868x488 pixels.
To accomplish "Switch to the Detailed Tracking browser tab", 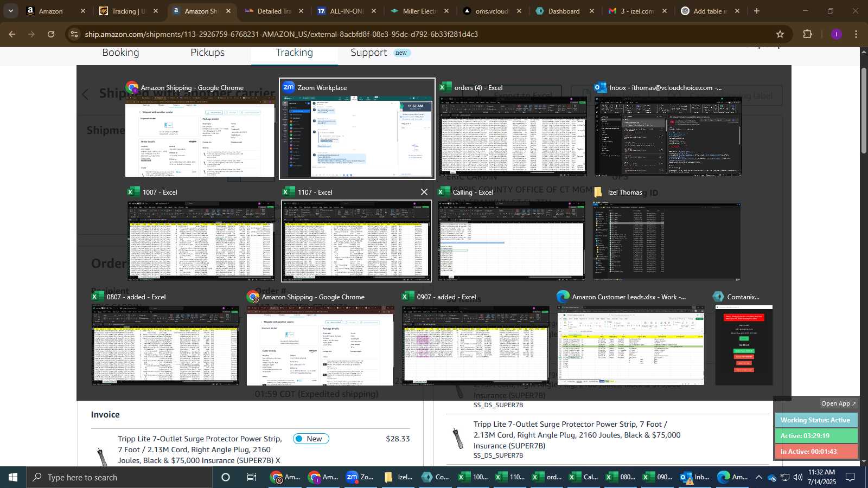I will tap(274, 11).
